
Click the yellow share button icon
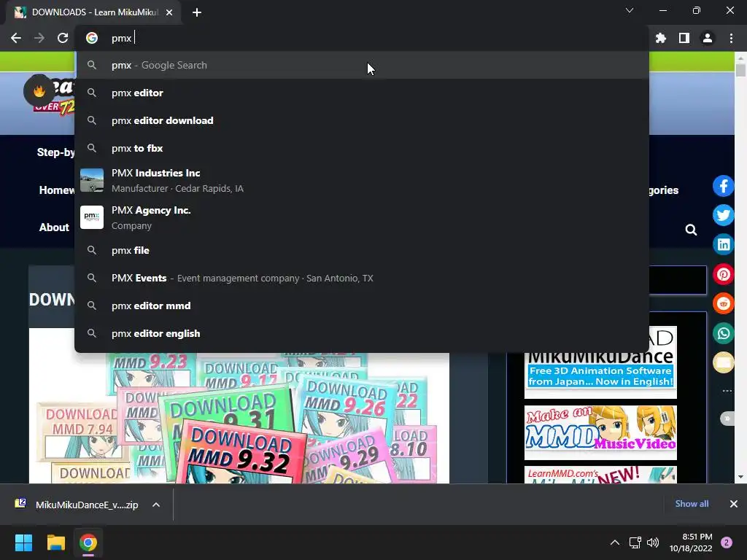(723, 363)
